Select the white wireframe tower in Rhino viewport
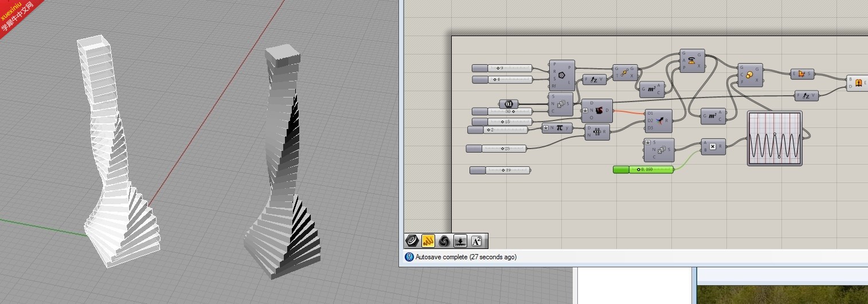This screenshot has height=304, width=868. [x=118, y=152]
